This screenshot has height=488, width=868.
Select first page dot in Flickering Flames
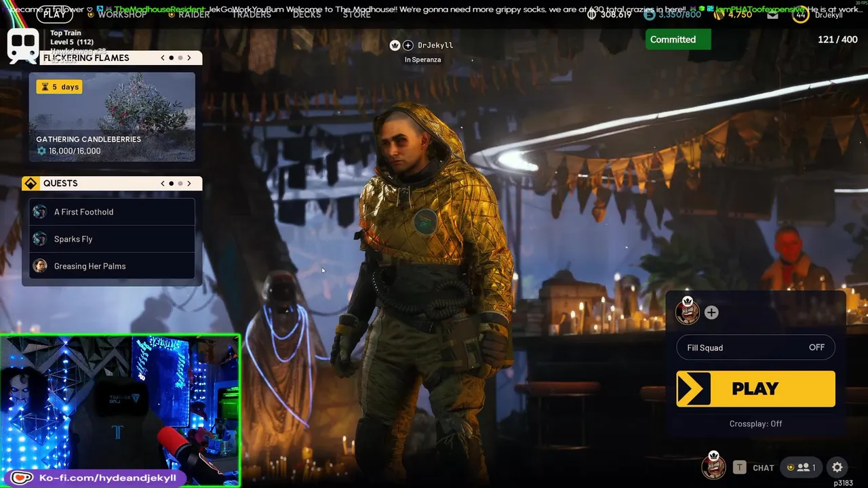[x=172, y=58]
